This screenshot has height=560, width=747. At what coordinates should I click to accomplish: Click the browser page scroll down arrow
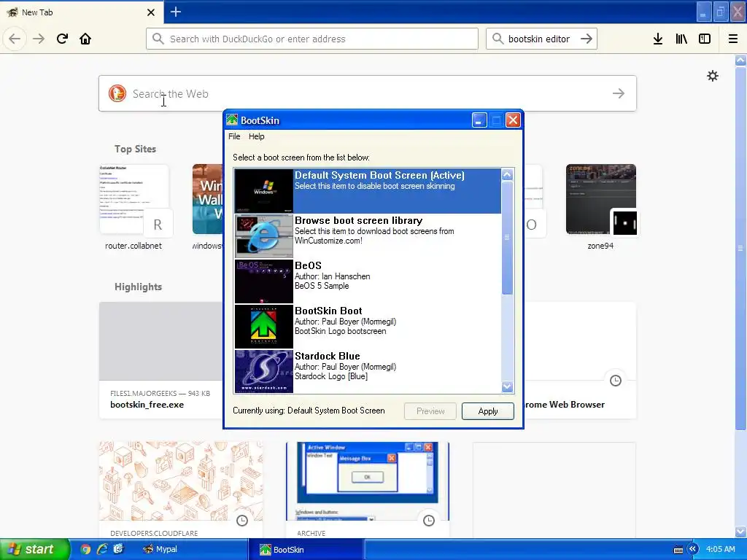click(x=740, y=531)
